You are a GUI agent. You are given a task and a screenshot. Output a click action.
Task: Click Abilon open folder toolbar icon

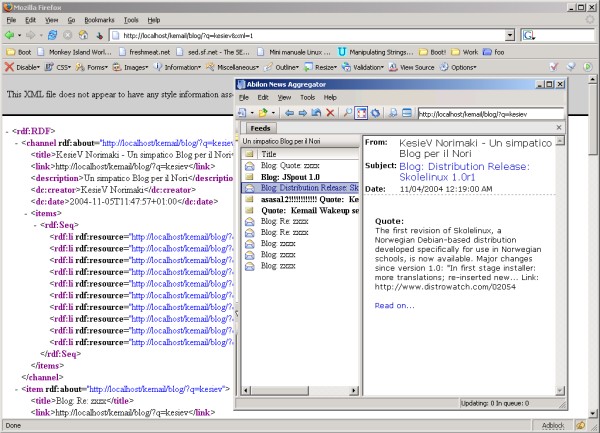click(263, 113)
